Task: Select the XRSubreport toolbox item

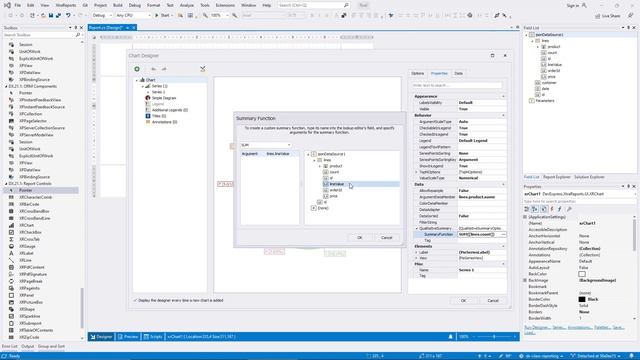Action: tap(30, 323)
